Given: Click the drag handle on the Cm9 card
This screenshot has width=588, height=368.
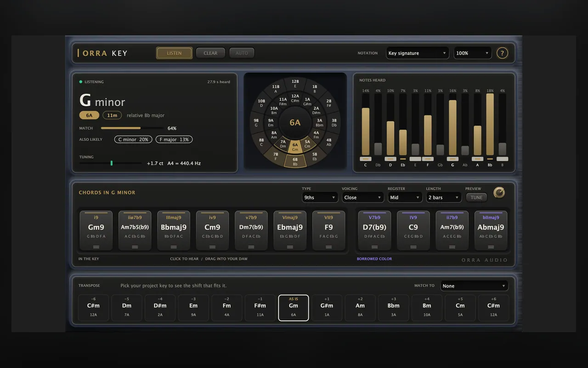Looking at the screenshot, I should 212,247.
